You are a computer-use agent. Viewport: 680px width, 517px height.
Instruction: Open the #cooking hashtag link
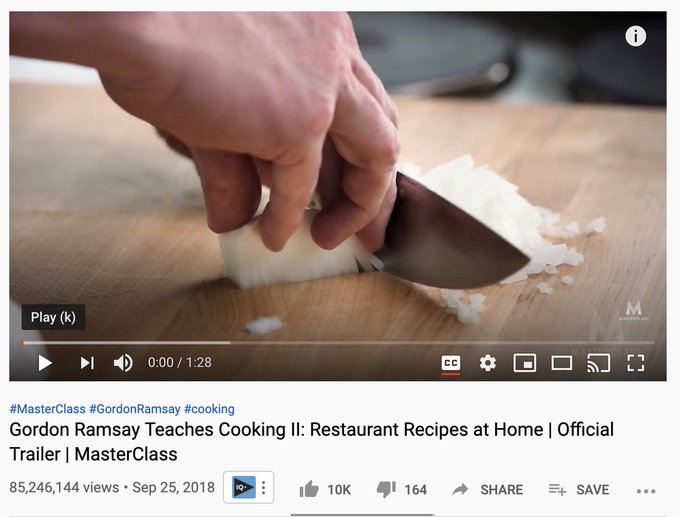click(209, 409)
